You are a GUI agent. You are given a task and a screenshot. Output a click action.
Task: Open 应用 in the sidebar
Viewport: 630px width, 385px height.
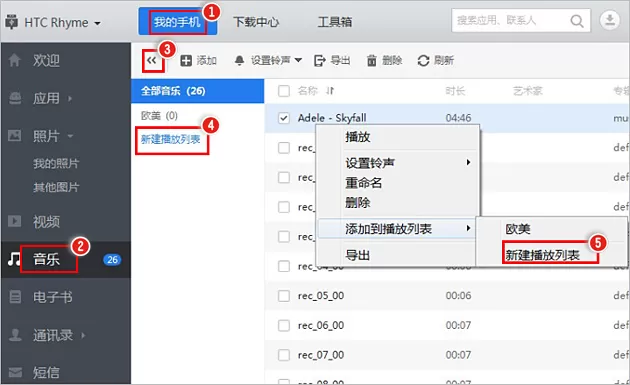(x=46, y=98)
